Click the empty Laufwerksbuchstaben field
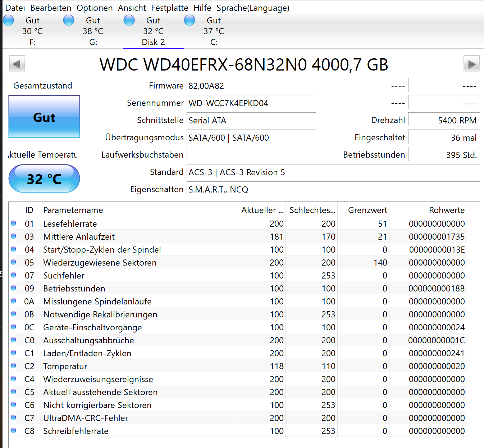The image size is (484, 448). [x=251, y=155]
